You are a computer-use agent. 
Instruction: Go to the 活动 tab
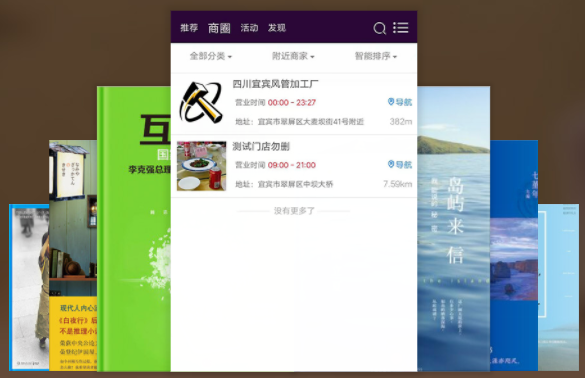[x=249, y=28]
